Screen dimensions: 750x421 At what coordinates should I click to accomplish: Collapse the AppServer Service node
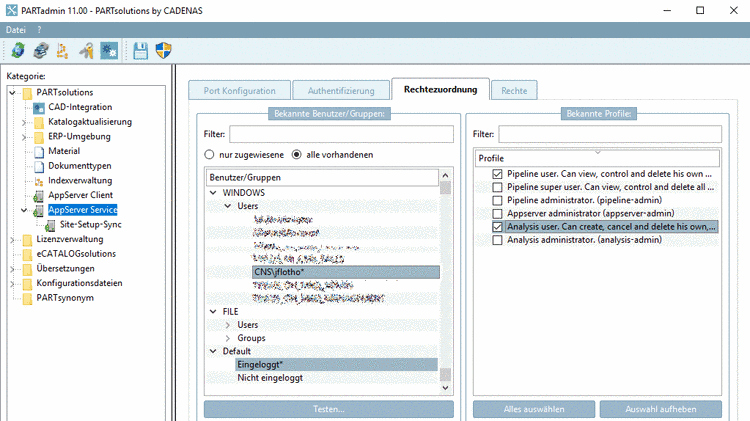pos(24,210)
